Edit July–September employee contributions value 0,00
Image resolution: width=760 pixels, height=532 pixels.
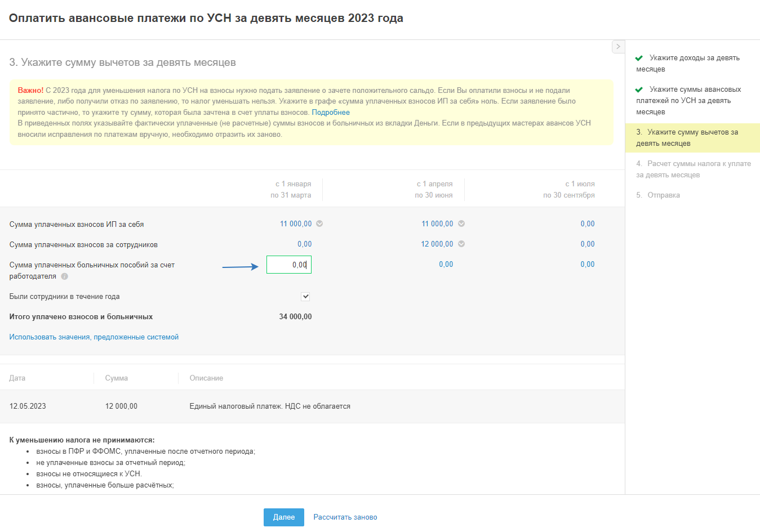(588, 244)
